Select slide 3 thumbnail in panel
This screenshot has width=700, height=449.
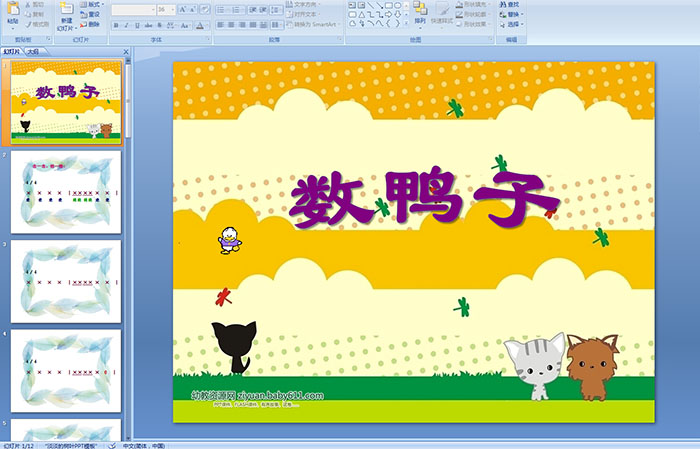(66, 281)
